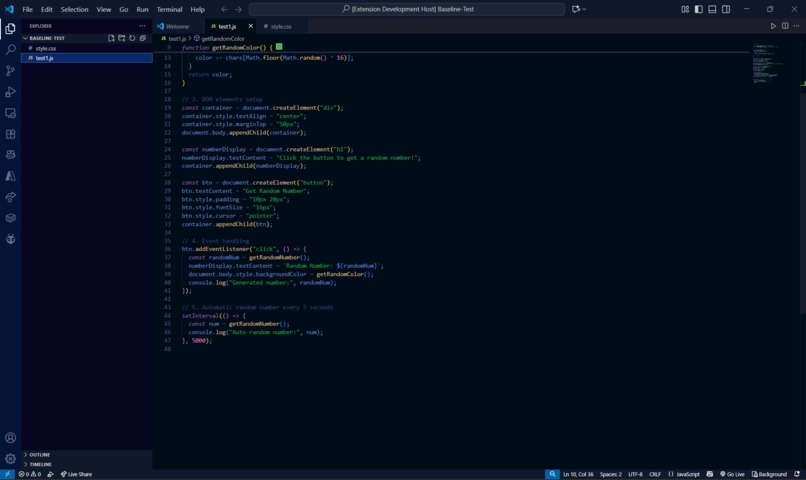Open the File menu
Image resolution: width=806 pixels, height=480 pixels.
click(x=27, y=9)
